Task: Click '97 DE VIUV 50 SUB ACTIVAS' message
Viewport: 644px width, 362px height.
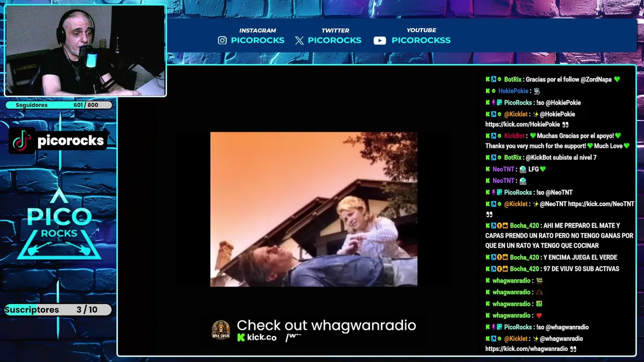Action: (x=581, y=269)
